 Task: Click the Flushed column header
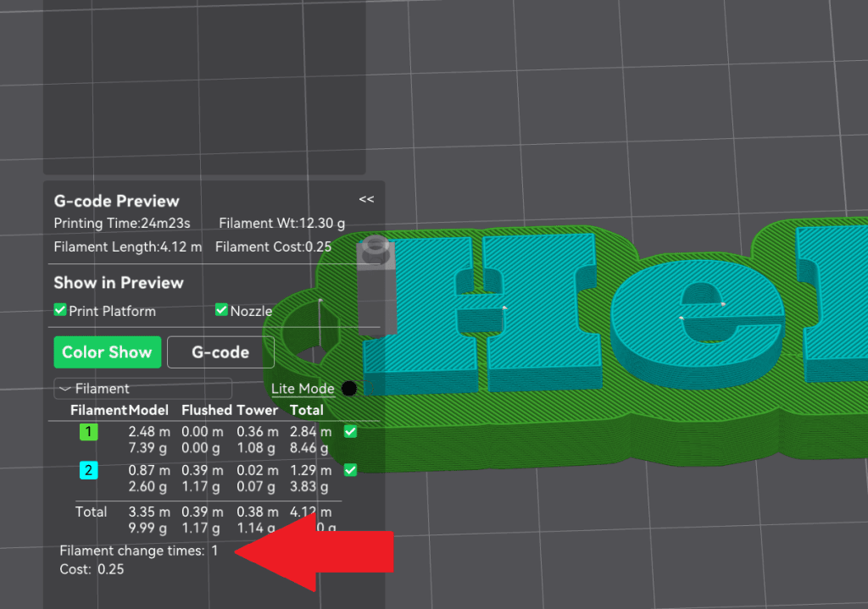207,410
